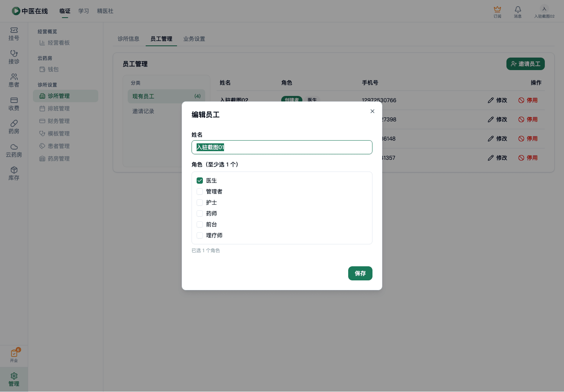Check the 护士 role checkbox
The image size is (564, 392).
pos(200,202)
